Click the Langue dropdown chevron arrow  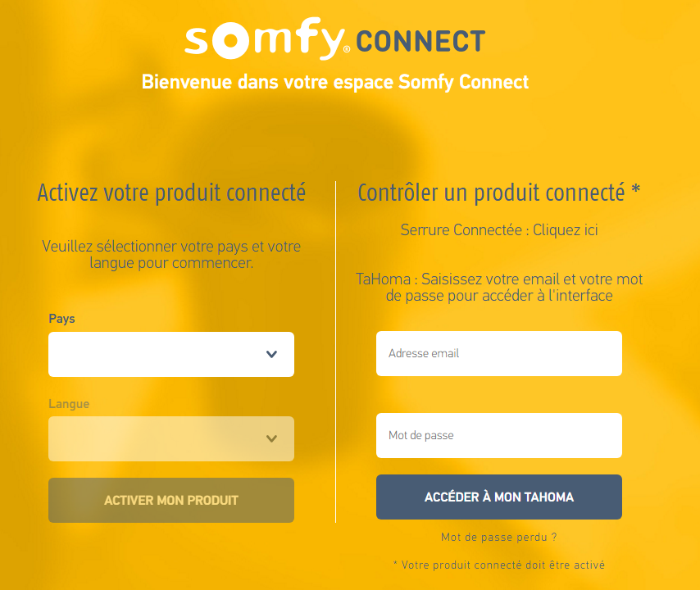tap(271, 438)
